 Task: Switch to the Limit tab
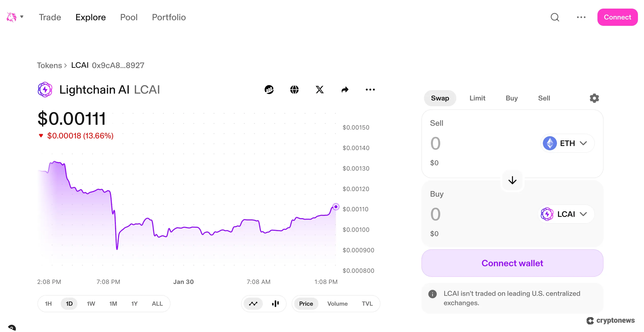[477, 98]
